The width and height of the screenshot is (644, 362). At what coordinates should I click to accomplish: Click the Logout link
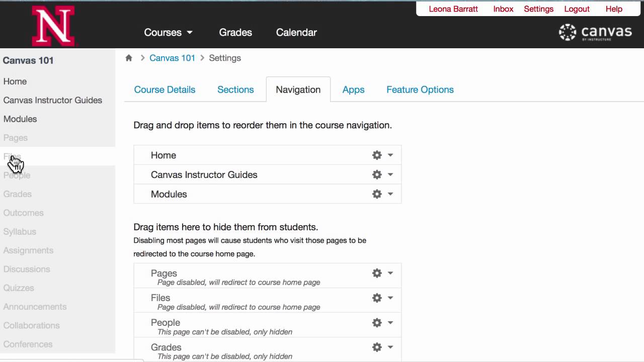click(x=577, y=9)
